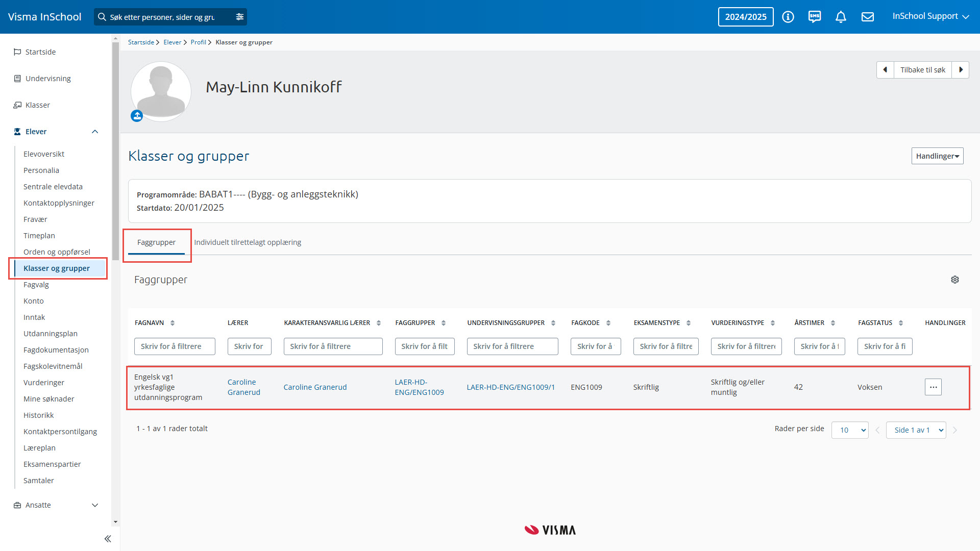Viewport: 980px width, 551px height.
Task: Switch to Individuelt tilrettelagt opplæring tab
Action: click(x=248, y=242)
